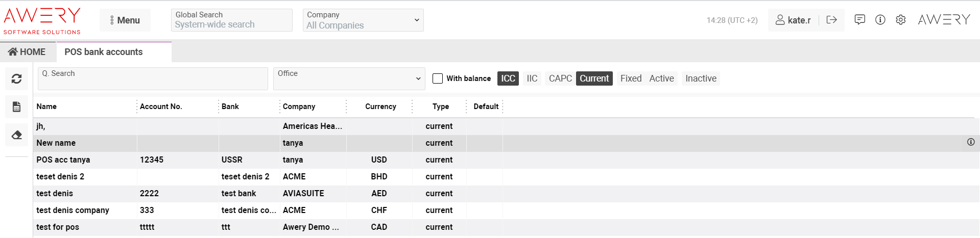Toggle the ICC filter
The image size is (980, 238).
pyautogui.click(x=508, y=78)
